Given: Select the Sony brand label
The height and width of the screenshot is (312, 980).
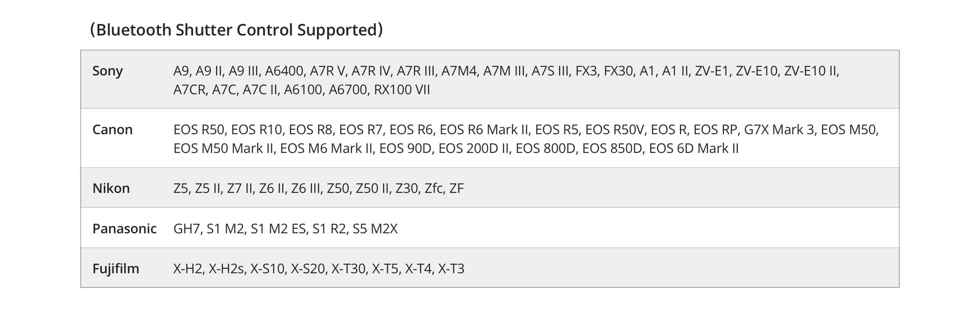Looking at the screenshot, I should pyautogui.click(x=107, y=71).
